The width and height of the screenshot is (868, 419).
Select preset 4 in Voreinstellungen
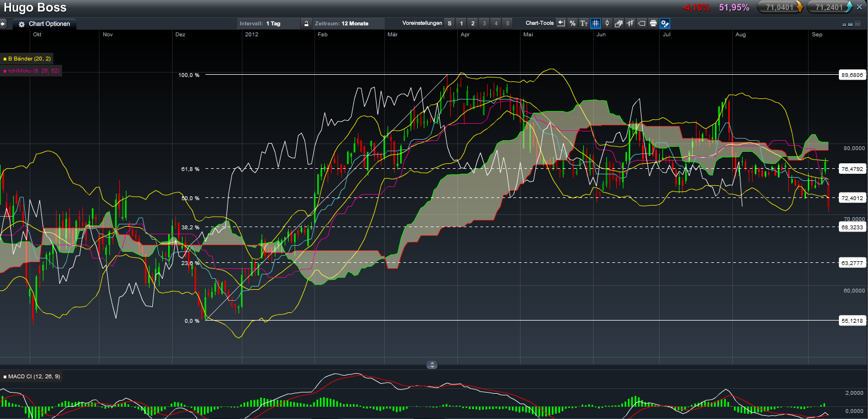click(496, 23)
